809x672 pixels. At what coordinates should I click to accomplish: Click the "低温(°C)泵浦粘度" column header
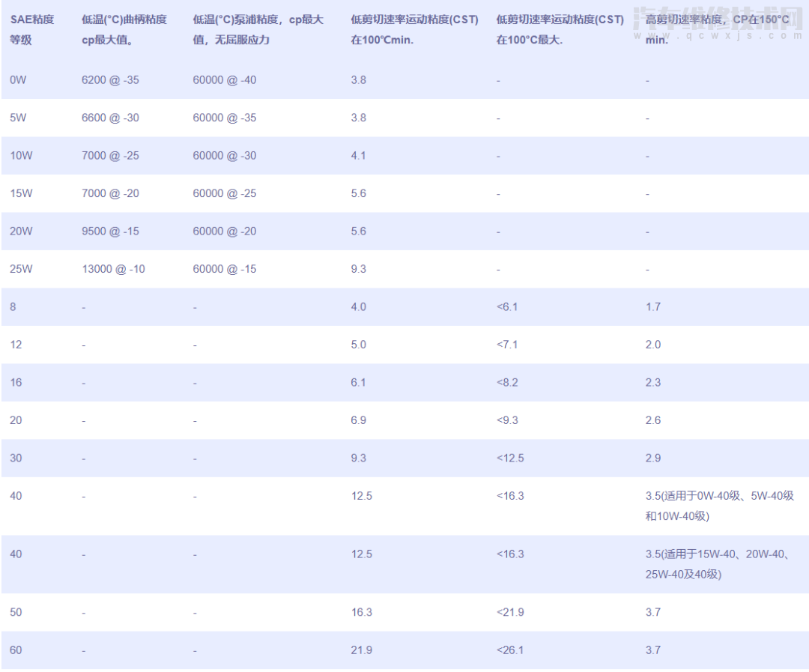[x=258, y=30]
